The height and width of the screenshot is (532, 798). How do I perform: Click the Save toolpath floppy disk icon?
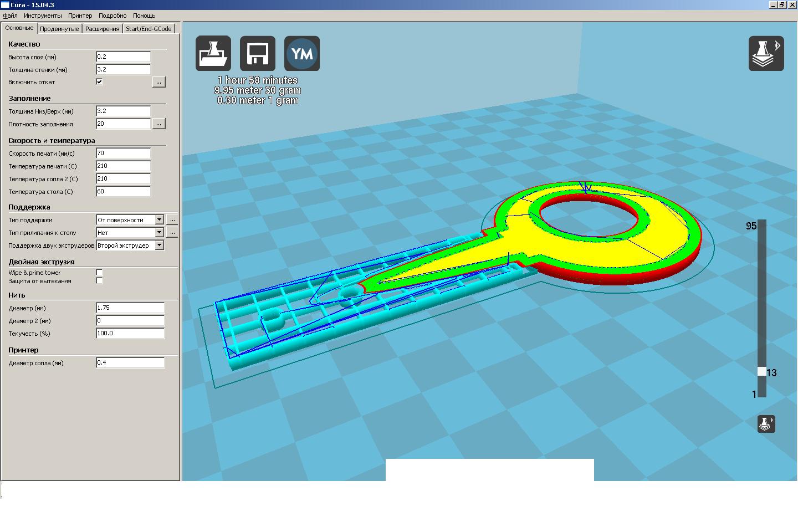[x=258, y=53]
